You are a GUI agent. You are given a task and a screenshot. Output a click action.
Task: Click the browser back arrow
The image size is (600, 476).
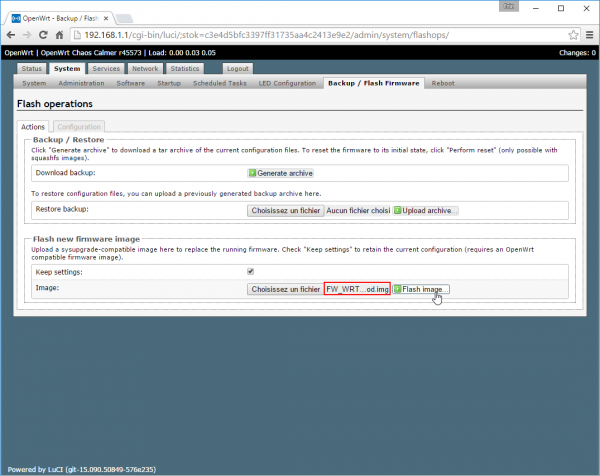click(x=16, y=34)
